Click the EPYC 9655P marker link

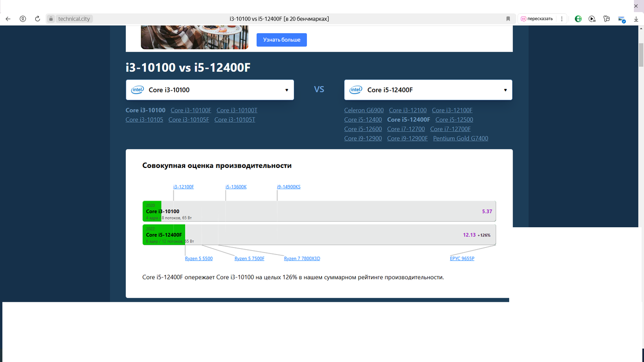click(462, 258)
